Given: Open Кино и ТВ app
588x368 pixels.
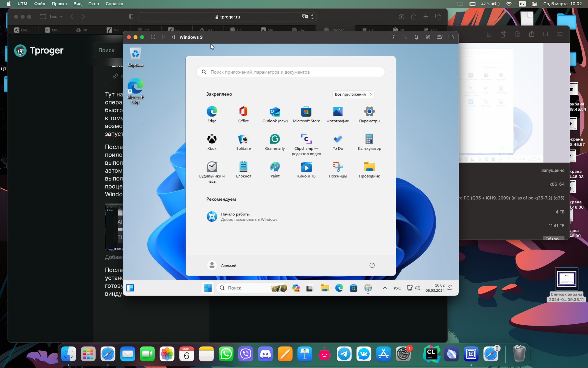Looking at the screenshot, I should (x=306, y=170).
